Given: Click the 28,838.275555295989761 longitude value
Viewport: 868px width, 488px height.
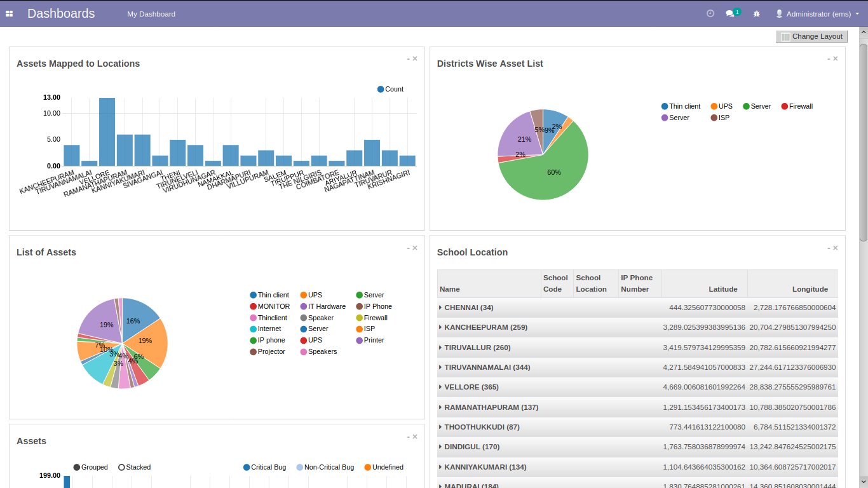Looking at the screenshot, I should pyautogui.click(x=792, y=387).
